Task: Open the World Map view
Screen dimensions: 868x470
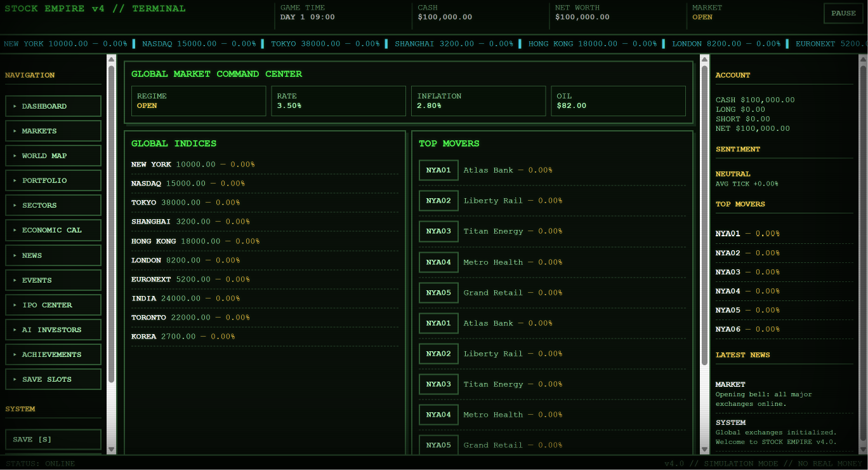Action: click(53, 156)
